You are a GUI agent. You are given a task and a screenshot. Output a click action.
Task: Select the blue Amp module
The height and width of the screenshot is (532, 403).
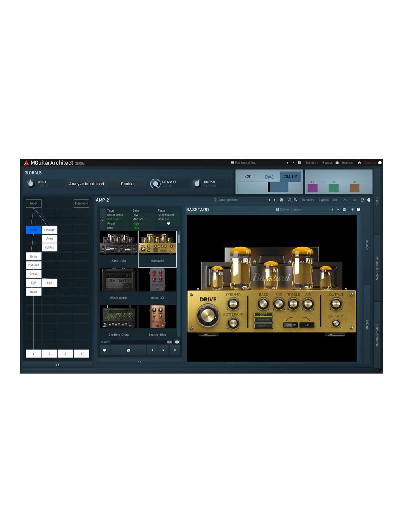coord(33,230)
